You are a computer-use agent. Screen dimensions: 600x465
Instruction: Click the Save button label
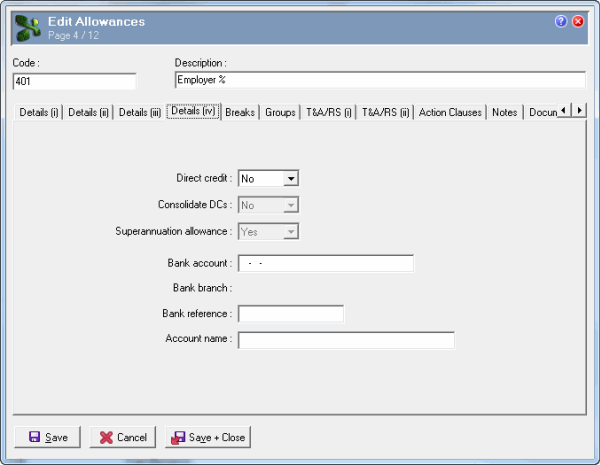click(x=56, y=437)
